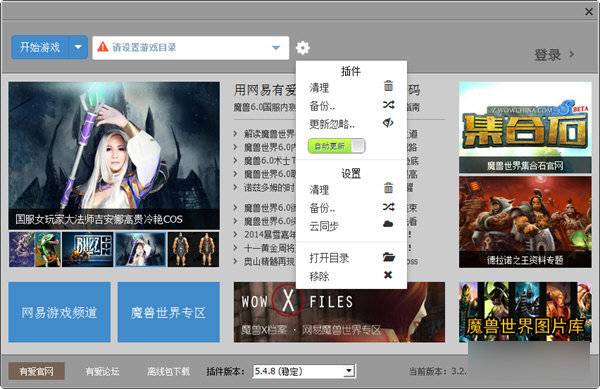Viewport: 600px width, 389px height.
Task: Click shuffle icon in 设置 section 备份
Action: tap(388, 207)
